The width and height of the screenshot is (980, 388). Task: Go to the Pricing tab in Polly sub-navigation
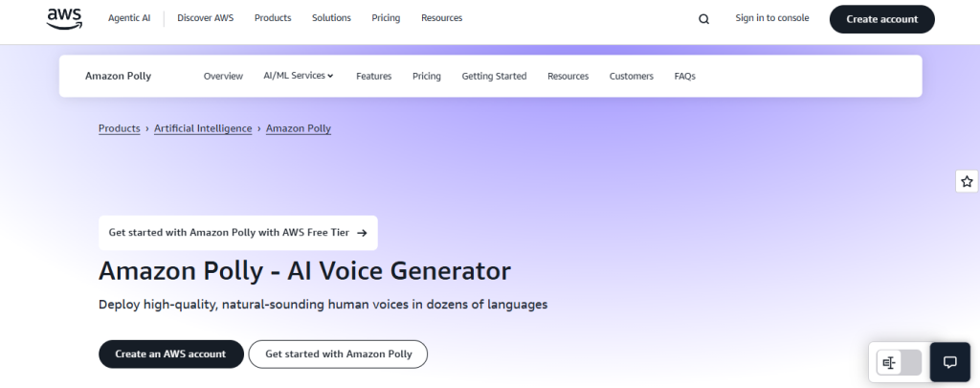426,77
